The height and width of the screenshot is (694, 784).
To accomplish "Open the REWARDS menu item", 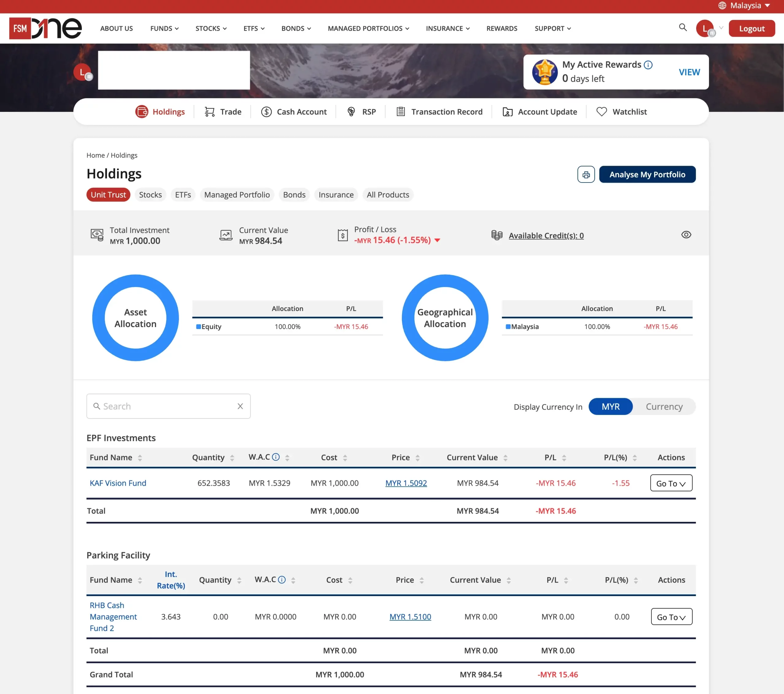I will coord(502,28).
